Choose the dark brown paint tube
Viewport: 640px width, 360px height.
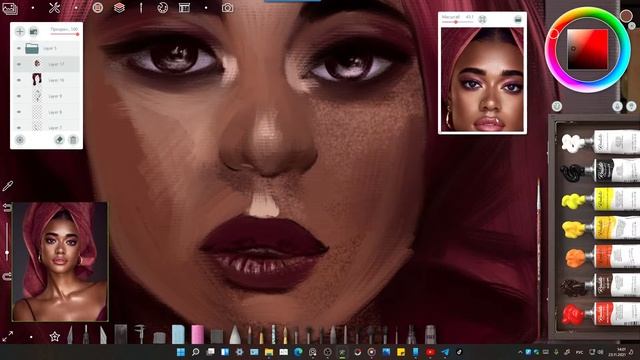coord(601,286)
